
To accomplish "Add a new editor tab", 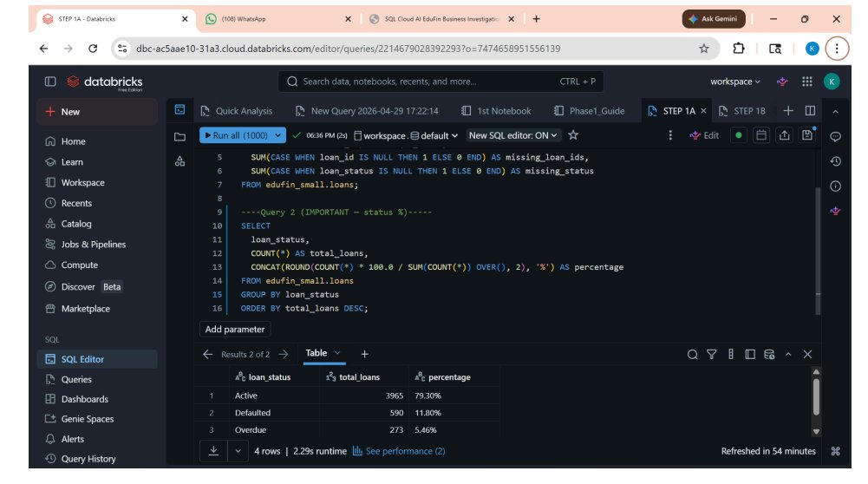I will 788,111.
